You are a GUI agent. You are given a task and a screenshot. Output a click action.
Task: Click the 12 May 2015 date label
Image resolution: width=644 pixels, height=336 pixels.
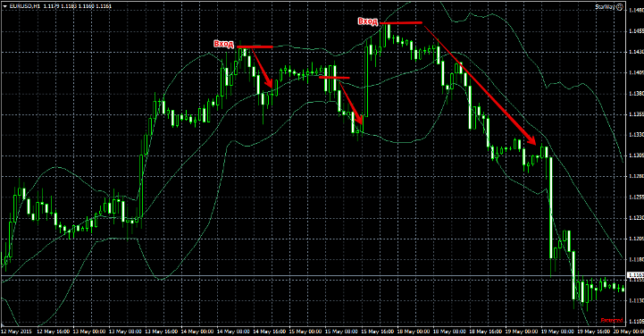(x=16, y=331)
